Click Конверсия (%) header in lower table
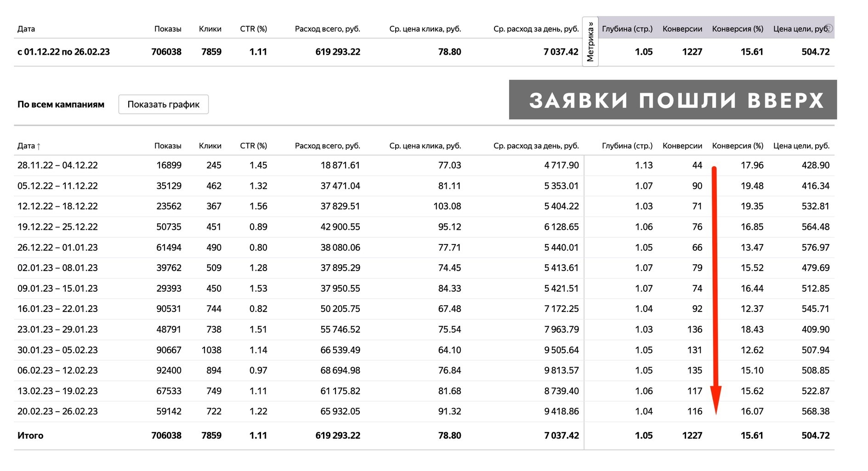The height and width of the screenshot is (471, 868). pyautogui.click(x=737, y=146)
